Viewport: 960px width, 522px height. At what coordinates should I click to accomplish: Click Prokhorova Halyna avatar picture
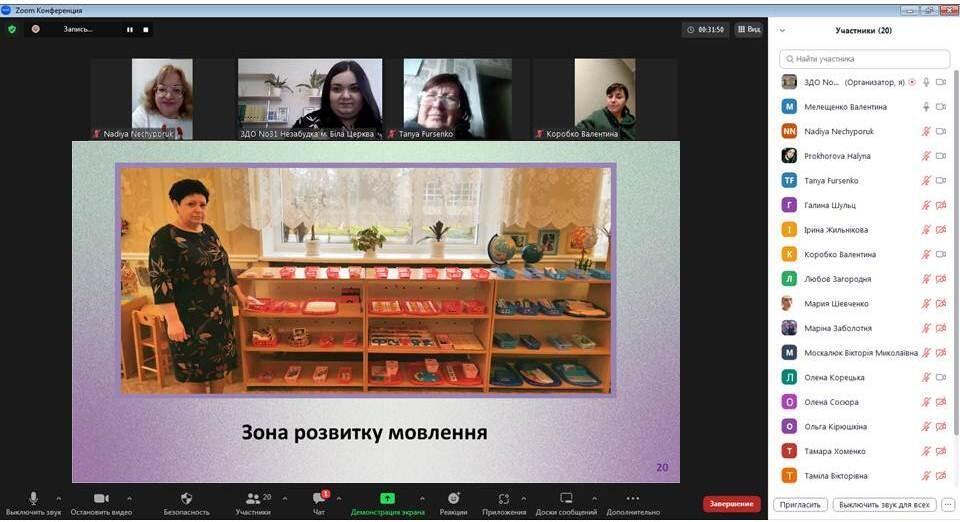tap(789, 155)
